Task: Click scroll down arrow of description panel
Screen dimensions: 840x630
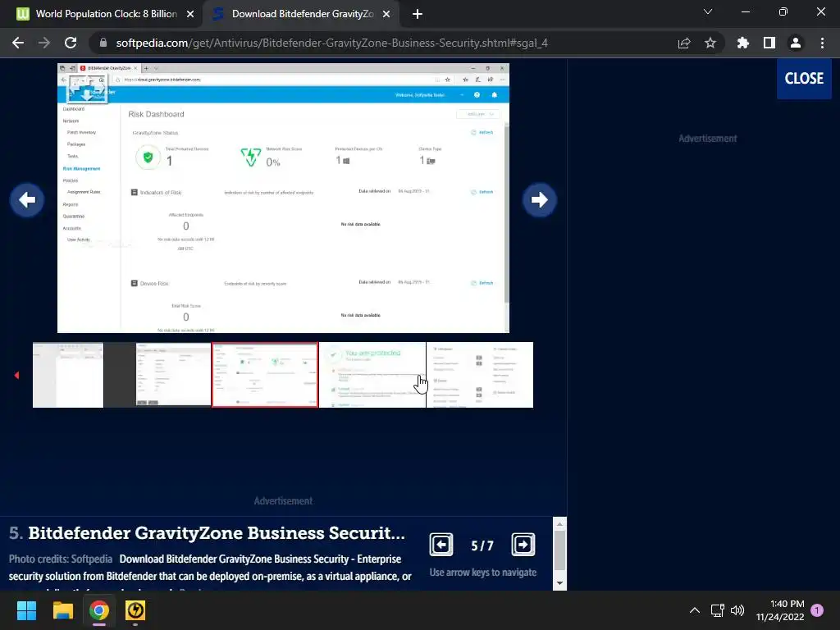Action: click(559, 583)
